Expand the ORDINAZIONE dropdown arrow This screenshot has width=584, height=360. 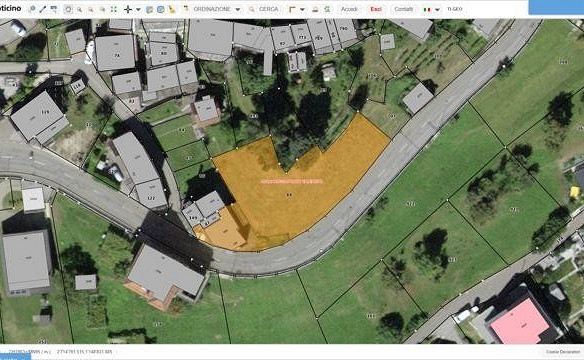(x=238, y=9)
